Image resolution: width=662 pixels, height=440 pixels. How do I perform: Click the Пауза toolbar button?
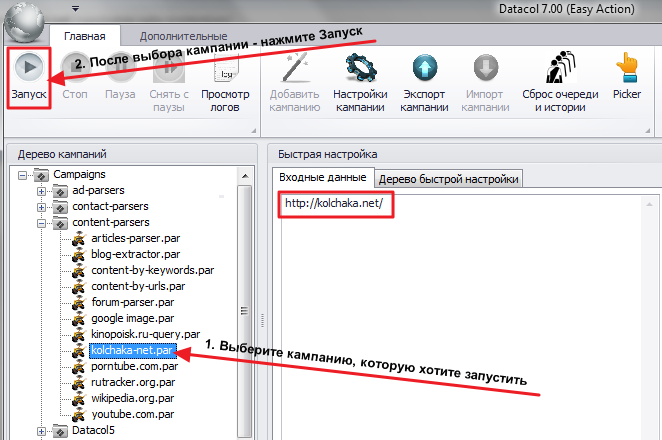[x=120, y=78]
